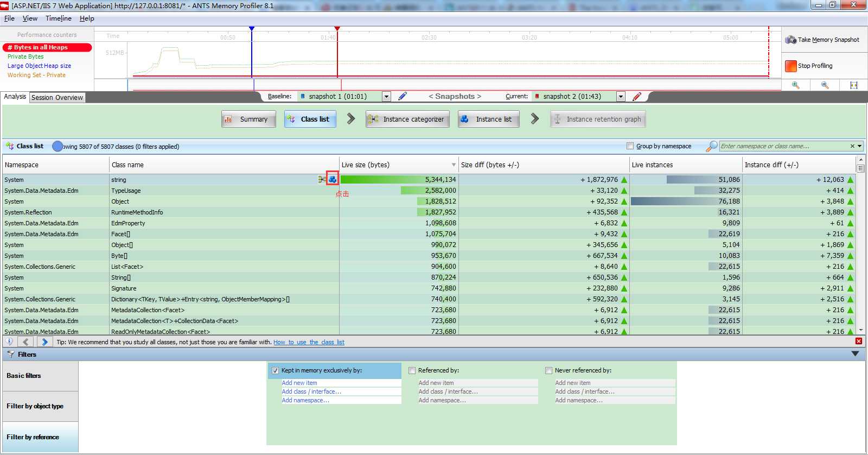Click the red pencil icon beside Current snapshot

pyautogui.click(x=637, y=96)
